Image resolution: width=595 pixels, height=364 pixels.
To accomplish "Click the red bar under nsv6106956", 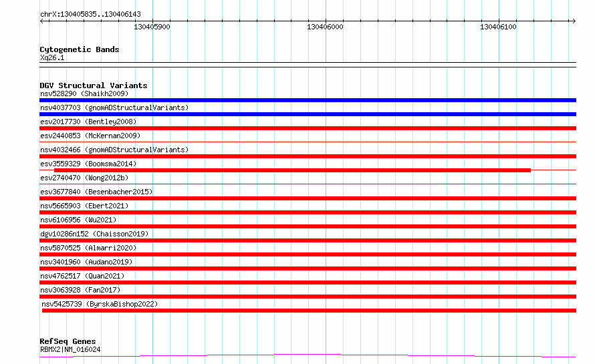I will point(308,226).
